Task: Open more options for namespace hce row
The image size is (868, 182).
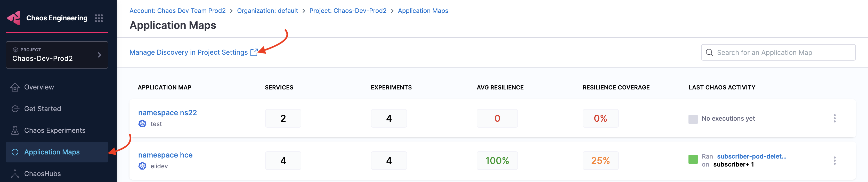Action: (x=834, y=161)
